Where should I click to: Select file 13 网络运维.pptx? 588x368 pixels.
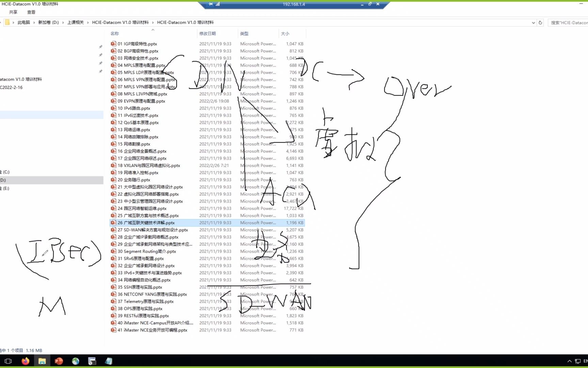[x=134, y=129]
